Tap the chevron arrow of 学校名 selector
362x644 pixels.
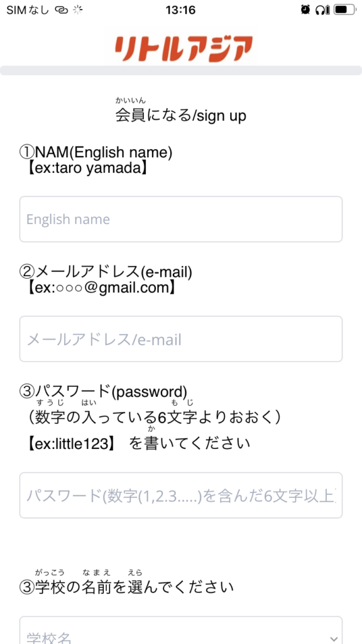click(333, 639)
